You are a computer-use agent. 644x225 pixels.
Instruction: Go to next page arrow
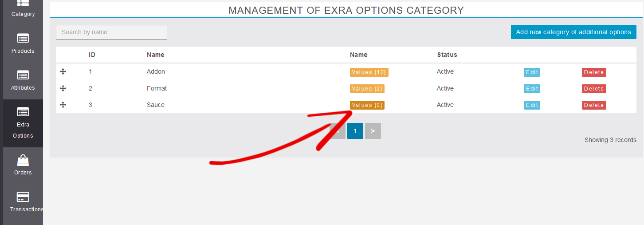pos(373,131)
